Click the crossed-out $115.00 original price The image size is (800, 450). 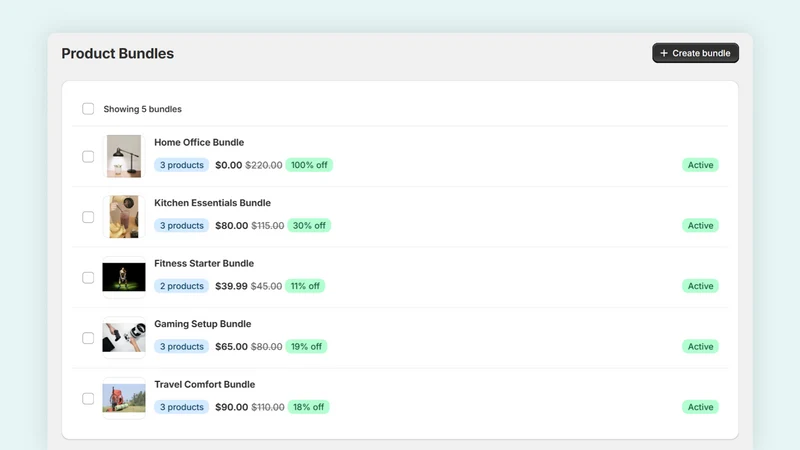pyautogui.click(x=268, y=226)
